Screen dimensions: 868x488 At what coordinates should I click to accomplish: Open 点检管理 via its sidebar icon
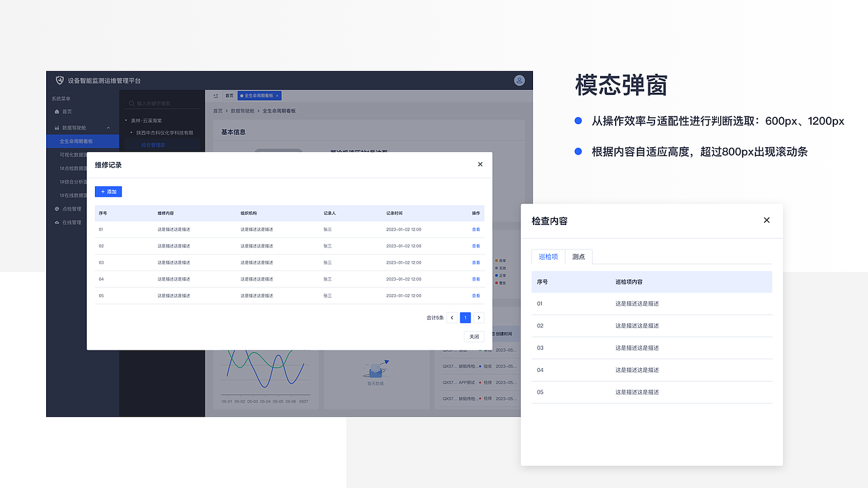[56, 209]
